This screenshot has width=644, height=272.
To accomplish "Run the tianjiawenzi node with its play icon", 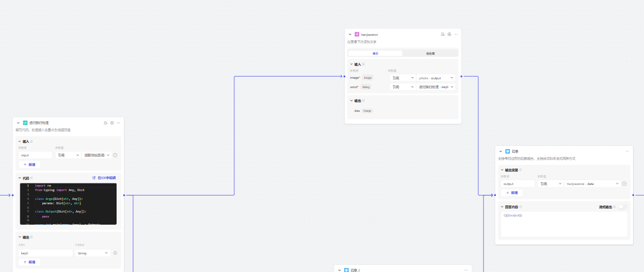I will [x=449, y=34].
